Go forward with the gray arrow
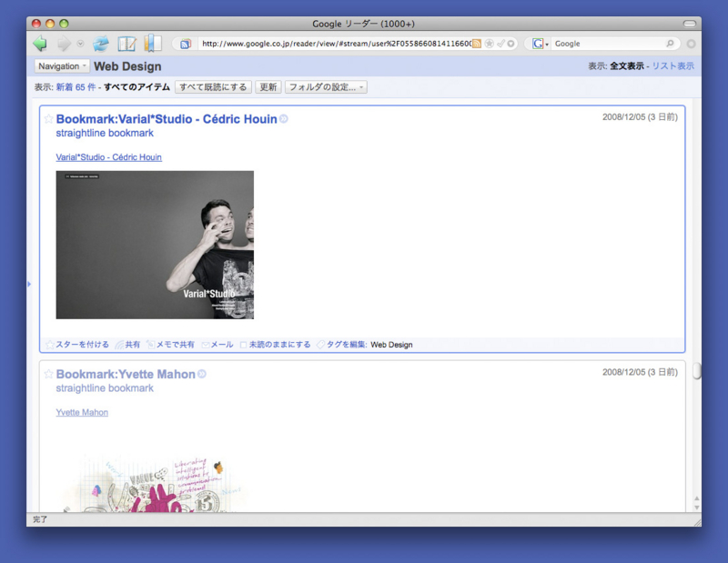 click(x=64, y=44)
